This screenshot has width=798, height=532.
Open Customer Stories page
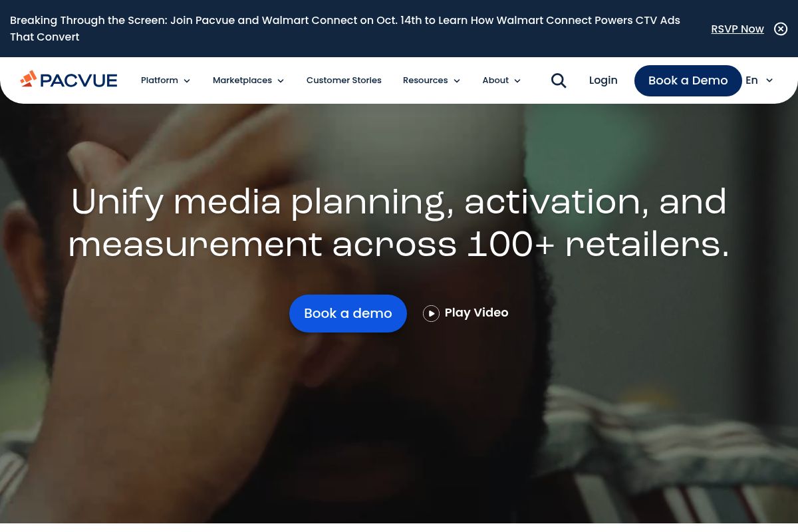point(344,80)
